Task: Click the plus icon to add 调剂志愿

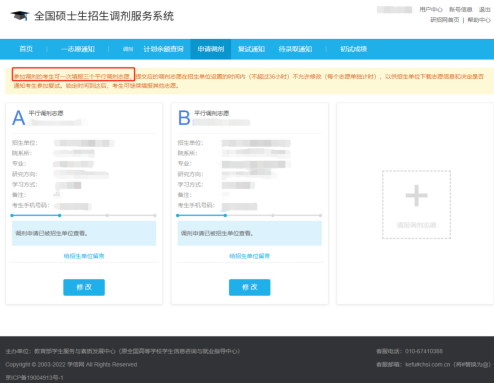Action: pos(416,195)
